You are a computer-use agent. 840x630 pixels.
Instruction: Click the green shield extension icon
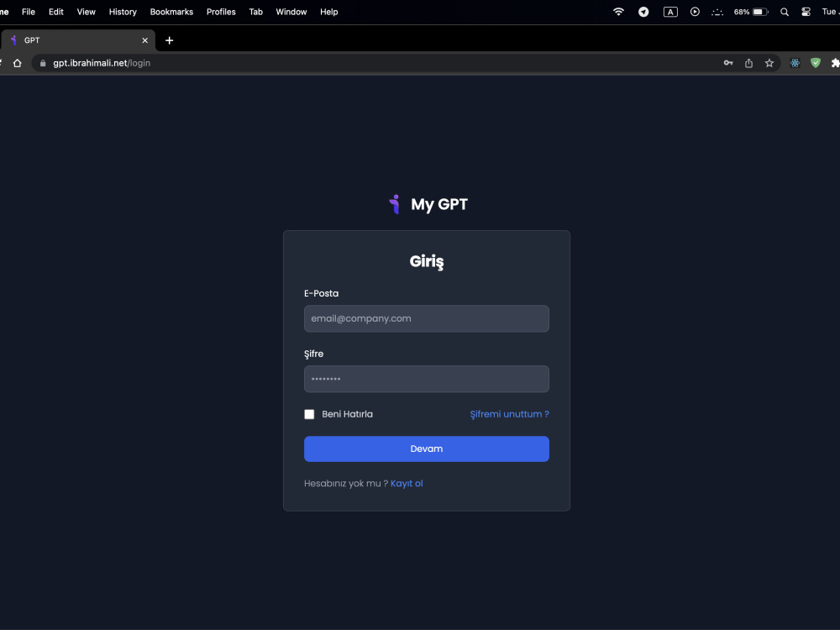(x=815, y=62)
